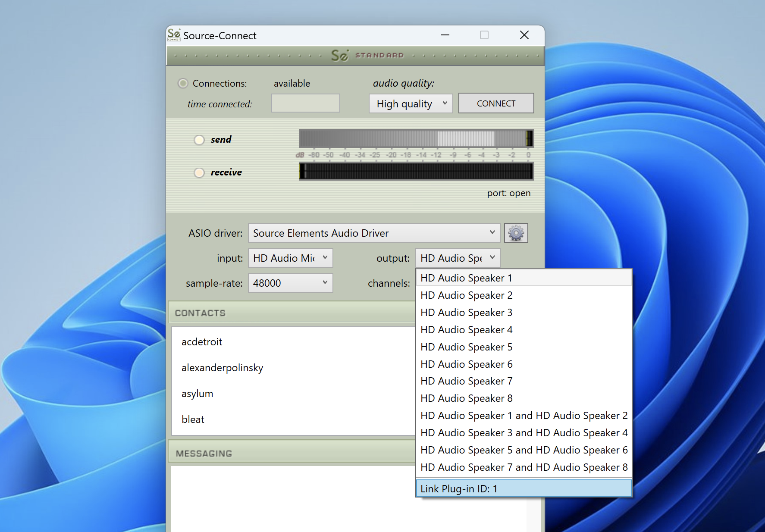Expand the sample-rate dropdown

pyautogui.click(x=290, y=283)
